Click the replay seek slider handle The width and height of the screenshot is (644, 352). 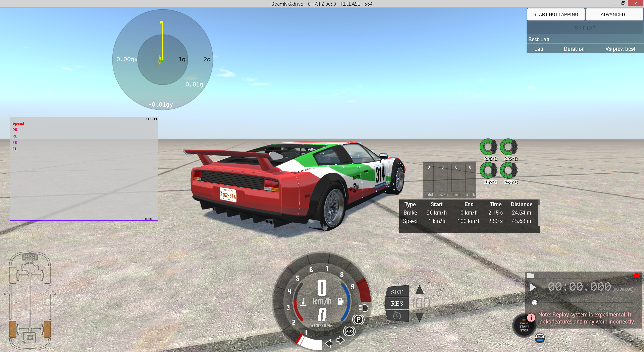[535, 303]
